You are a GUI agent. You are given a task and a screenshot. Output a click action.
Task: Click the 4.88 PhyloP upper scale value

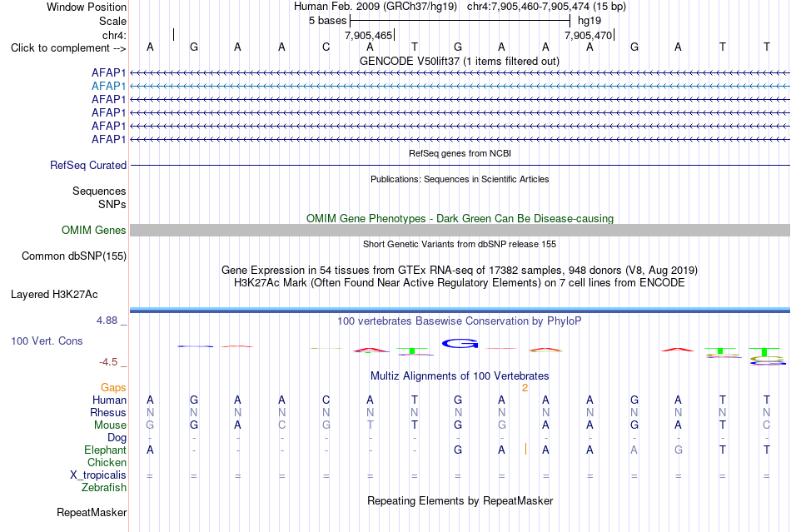point(107,321)
